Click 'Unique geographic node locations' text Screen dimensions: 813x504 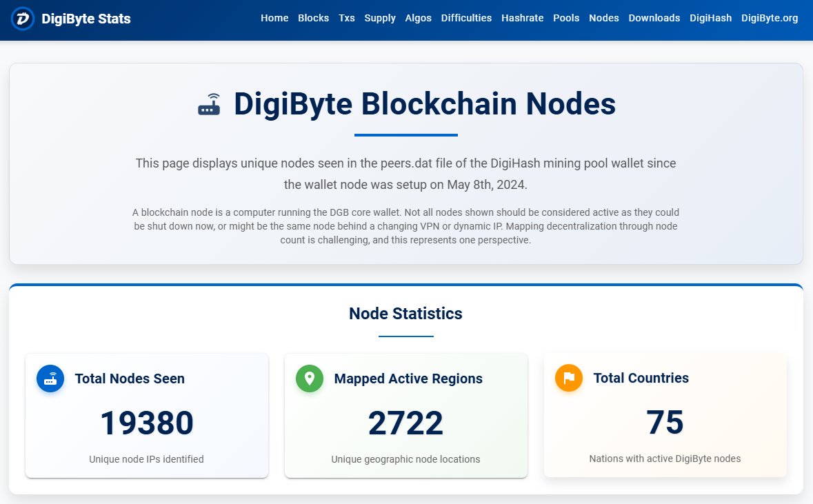click(x=405, y=459)
